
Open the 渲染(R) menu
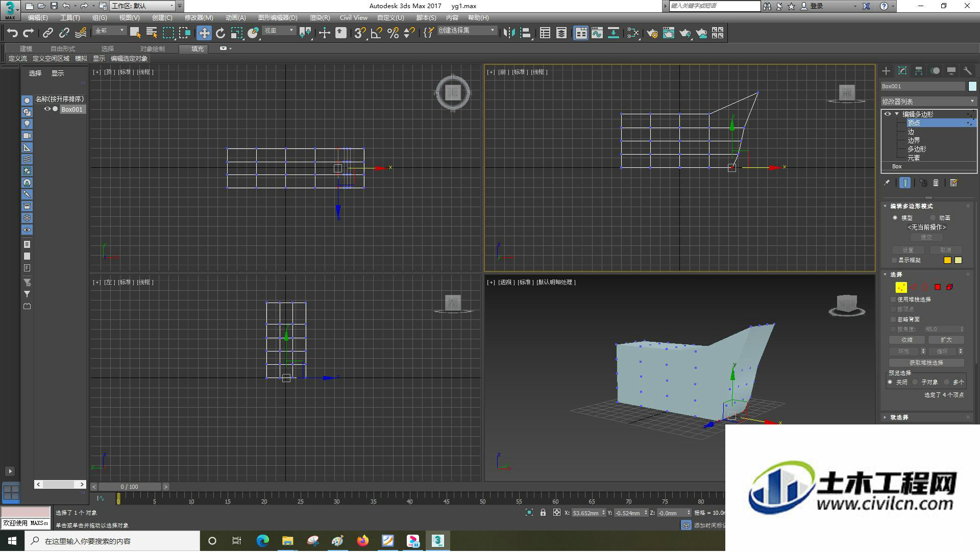tap(320, 18)
